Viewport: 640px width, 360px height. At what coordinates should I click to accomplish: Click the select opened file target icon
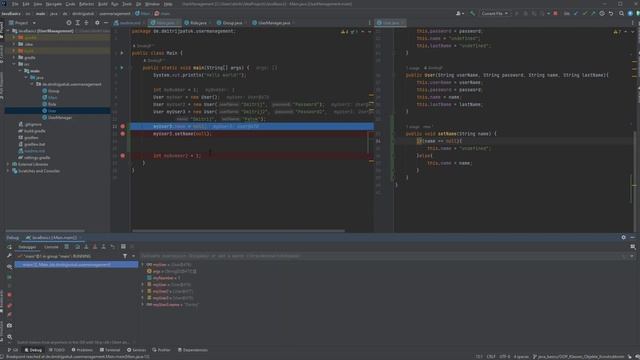(x=69, y=23)
